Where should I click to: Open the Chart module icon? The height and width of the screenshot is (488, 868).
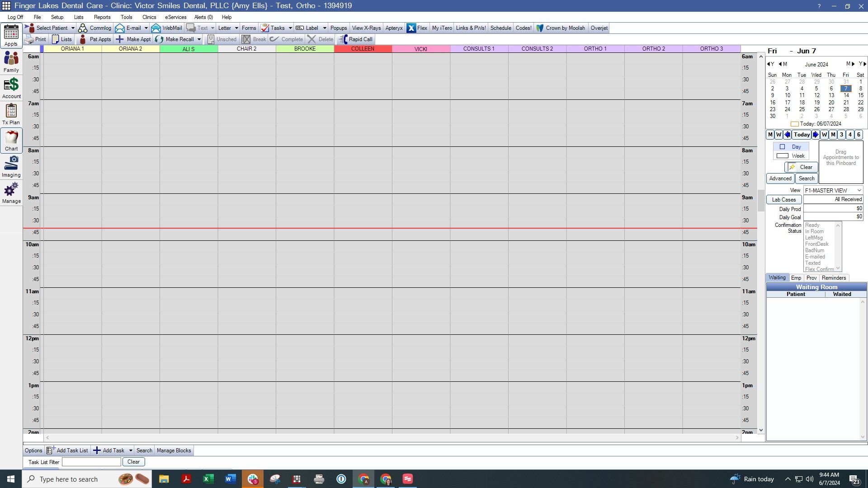pos(11,141)
